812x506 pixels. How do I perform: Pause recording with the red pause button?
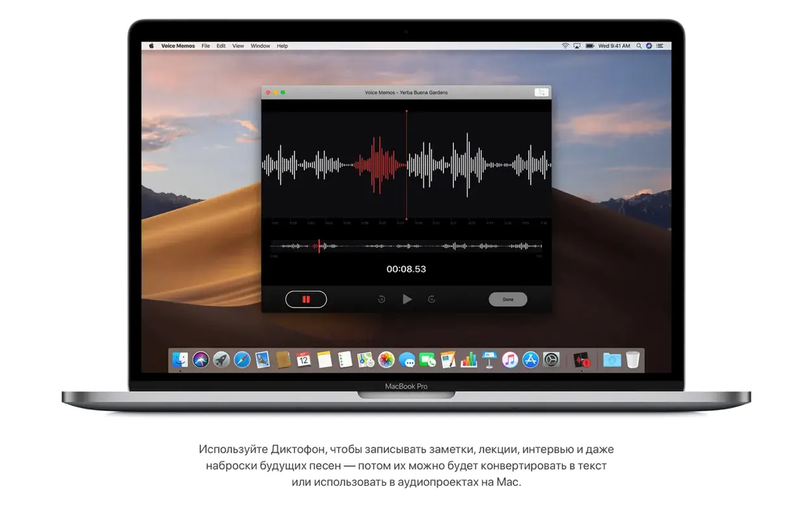(306, 299)
